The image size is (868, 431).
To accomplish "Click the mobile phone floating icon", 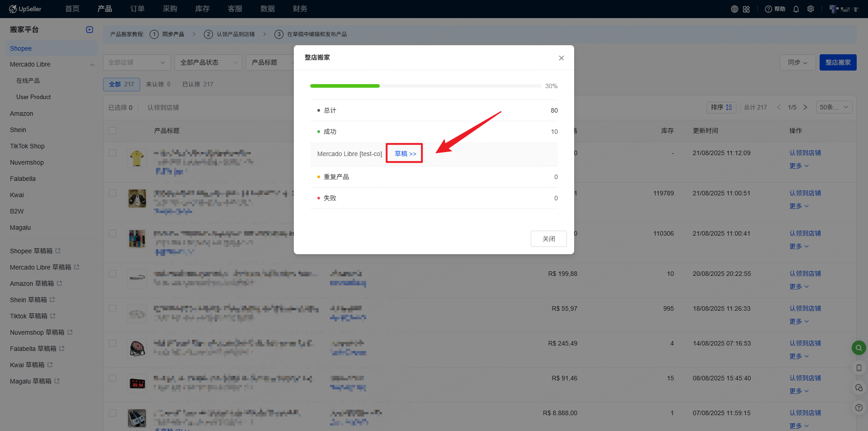I will tap(859, 368).
